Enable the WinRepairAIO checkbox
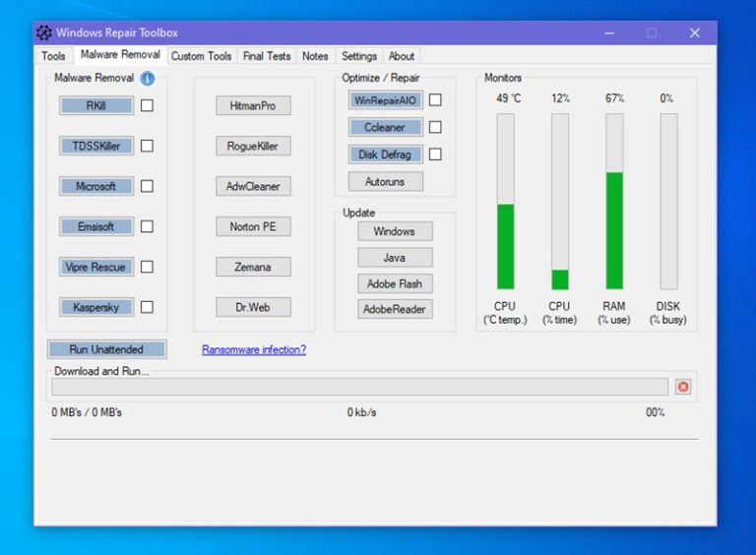The height and width of the screenshot is (555, 756). click(435, 99)
